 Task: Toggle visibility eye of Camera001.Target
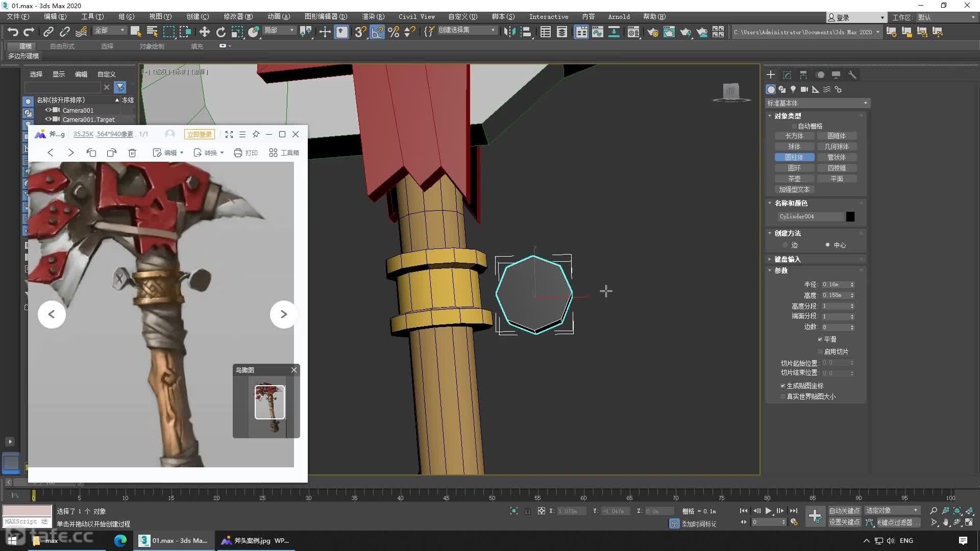pos(48,119)
